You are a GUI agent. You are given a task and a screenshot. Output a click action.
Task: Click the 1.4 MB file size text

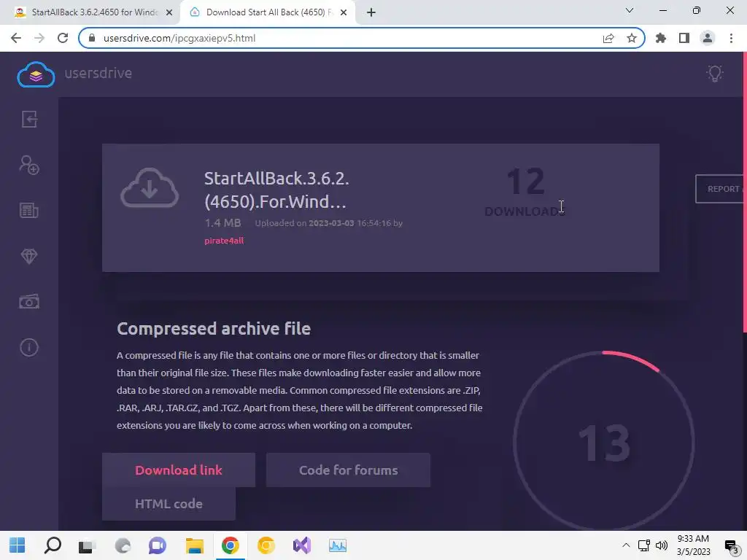[x=222, y=223]
